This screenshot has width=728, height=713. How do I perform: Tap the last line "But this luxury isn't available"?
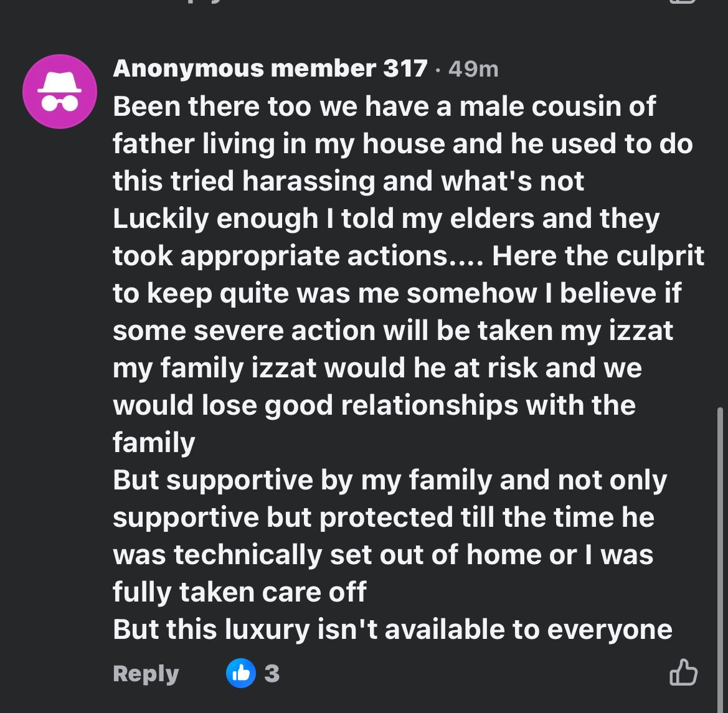point(392,630)
